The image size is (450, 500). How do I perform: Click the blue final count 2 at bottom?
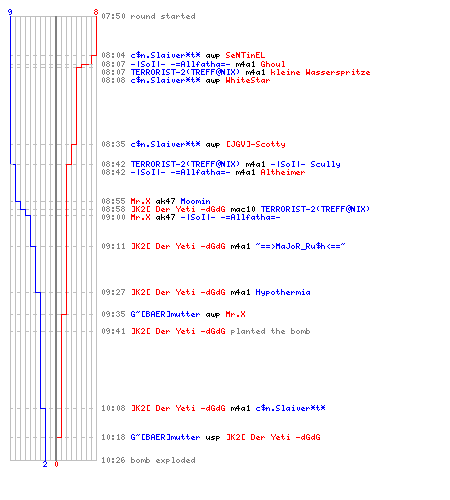pyautogui.click(x=45, y=464)
